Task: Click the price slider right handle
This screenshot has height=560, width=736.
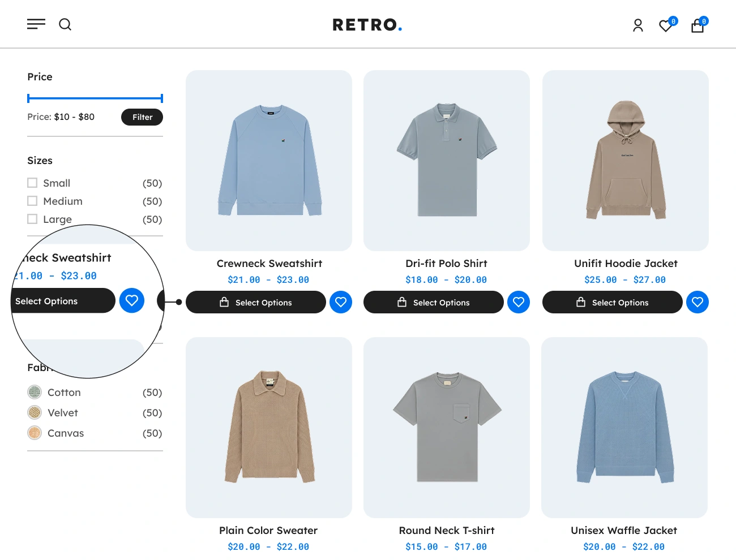Action: 162,98
